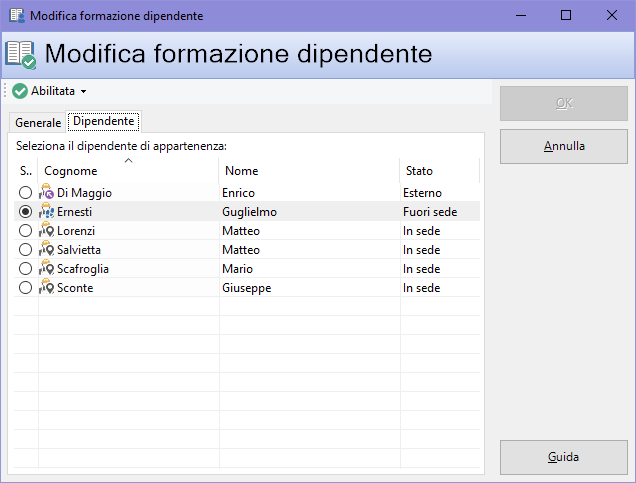Viewport: 636px width, 483px height.
Task: Select the Salvietta radio button
Action: [x=25, y=249]
